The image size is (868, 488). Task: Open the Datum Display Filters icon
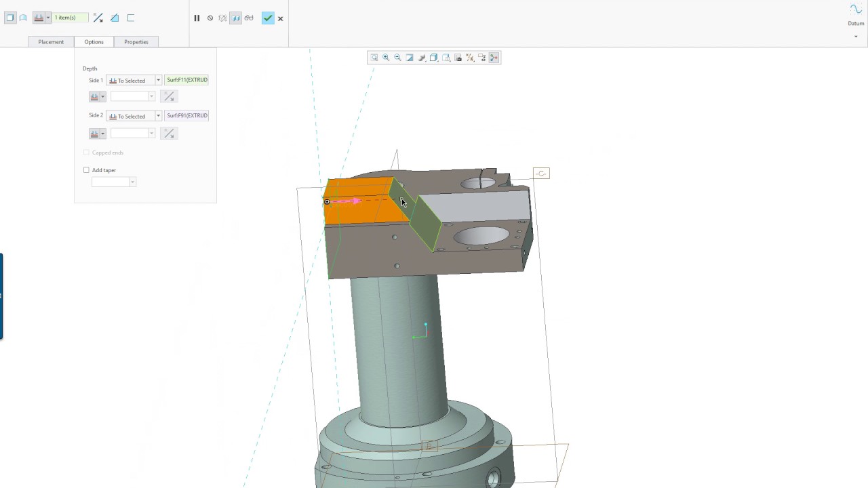[x=470, y=58]
